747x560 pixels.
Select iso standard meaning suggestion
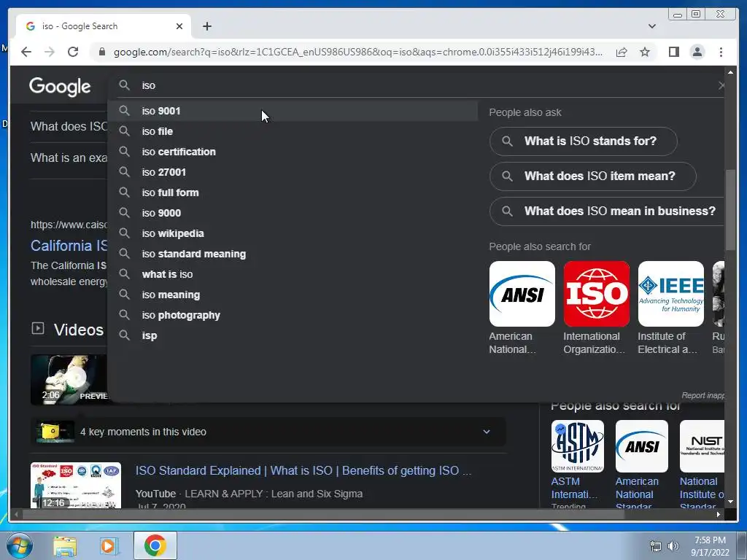pos(293,254)
